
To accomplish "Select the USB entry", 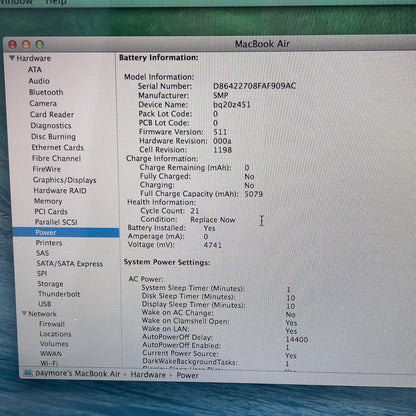I will tap(45, 304).
